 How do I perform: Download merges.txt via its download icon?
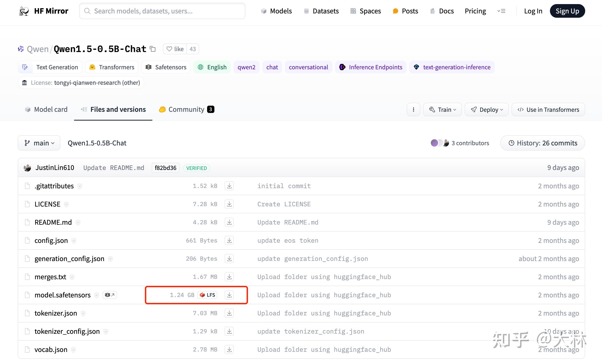click(229, 277)
